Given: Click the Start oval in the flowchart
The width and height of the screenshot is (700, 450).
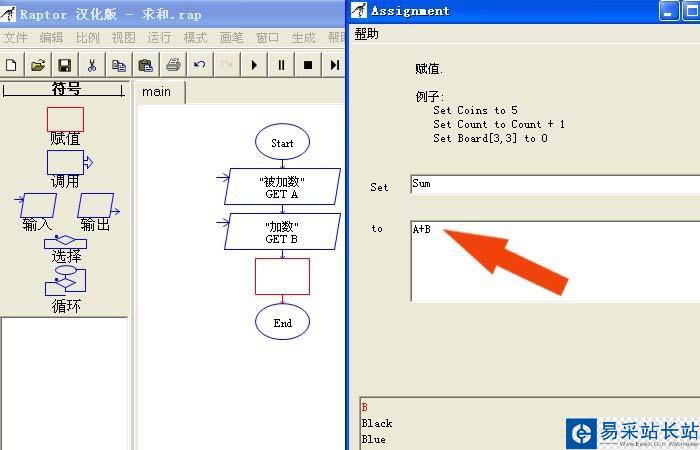Looking at the screenshot, I should (x=282, y=142).
